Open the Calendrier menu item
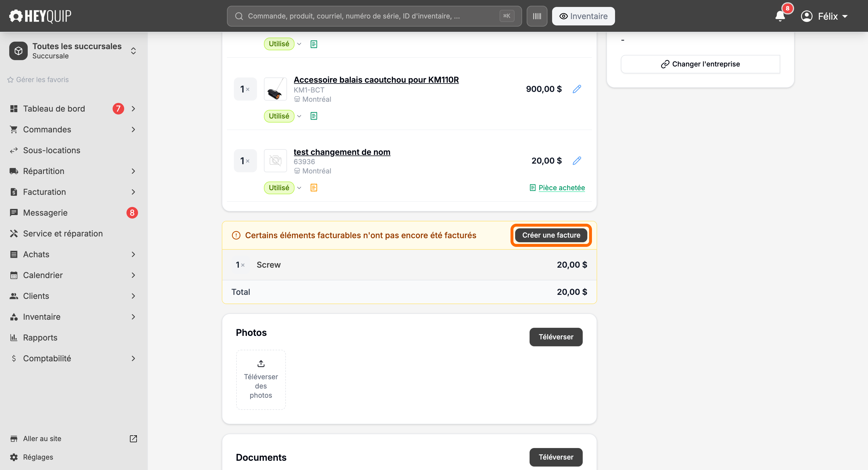Viewport: 868px width, 470px height. (x=73, y=275)
